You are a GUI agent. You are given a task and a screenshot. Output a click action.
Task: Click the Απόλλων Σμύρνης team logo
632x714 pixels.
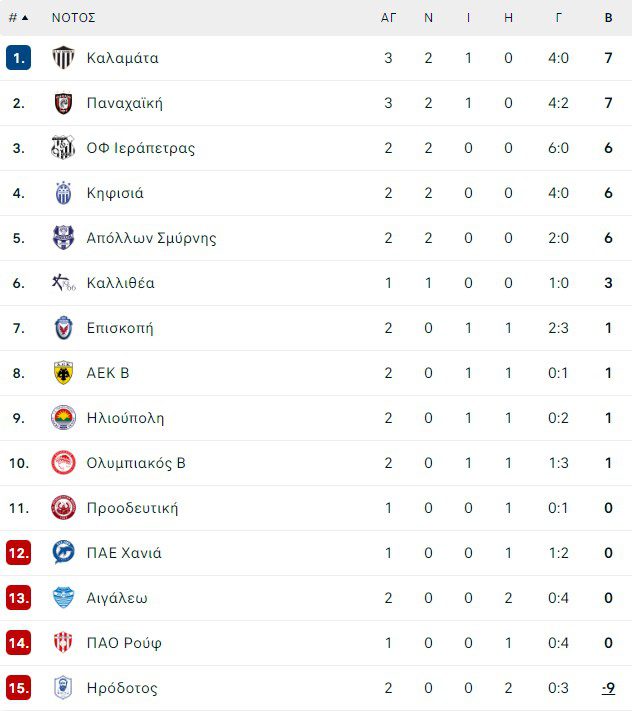point(63,238)
